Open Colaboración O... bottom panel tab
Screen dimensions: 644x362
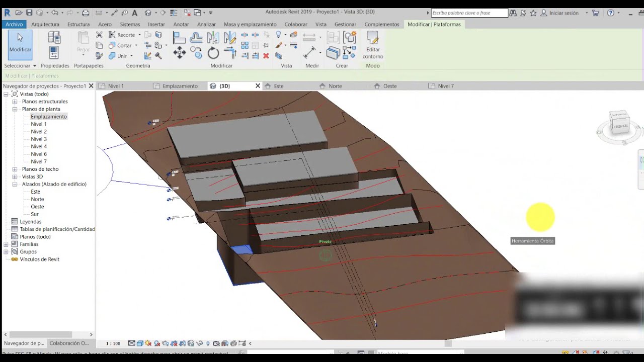tap(69, 343)
